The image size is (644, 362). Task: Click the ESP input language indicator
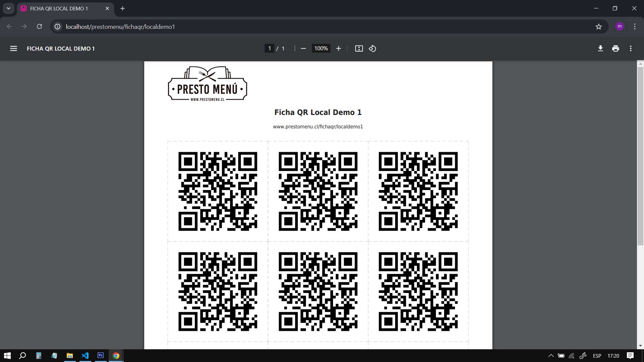pyautogui.click(x=597, y=356)
